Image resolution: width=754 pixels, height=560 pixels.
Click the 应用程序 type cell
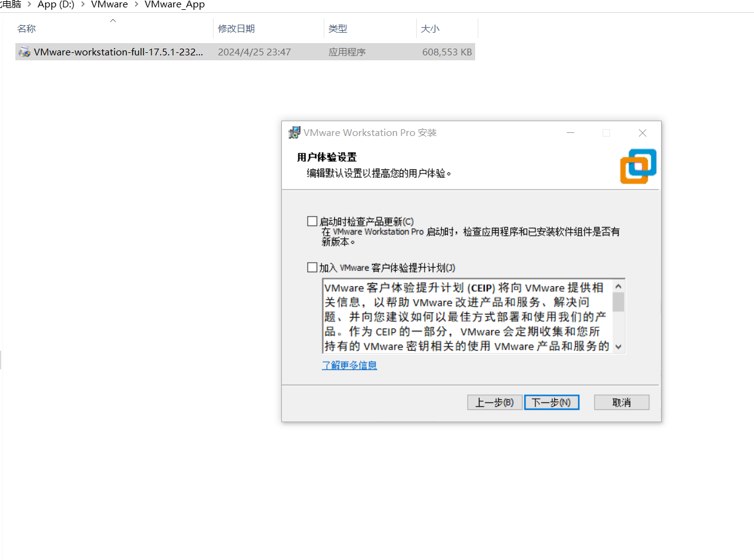[347, 52]
